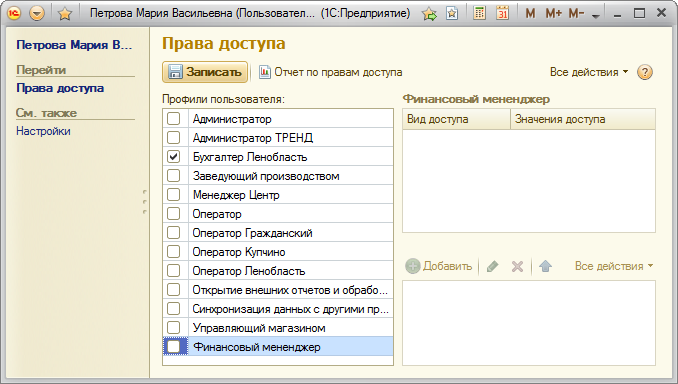
Task: Click the help question mark icon
Action: tap(644, 72)
